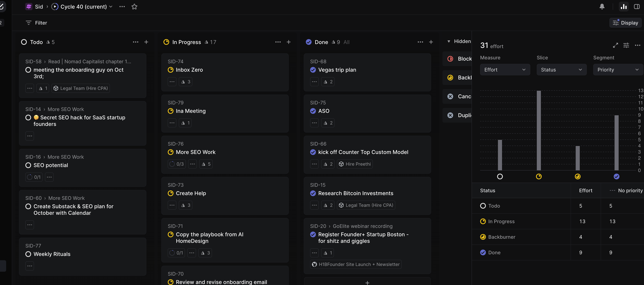Open In Progress column options menu
Viewport: 644px width, 285px height.
tap(278, 42)
